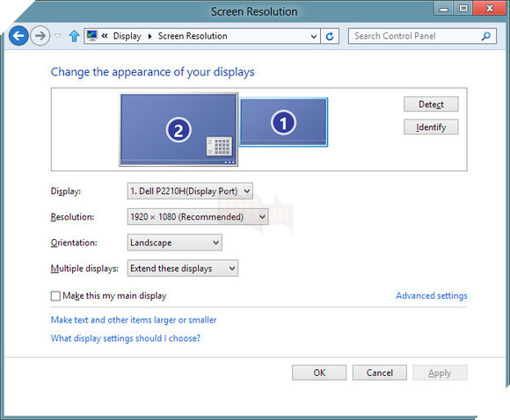Open the Resolution dropdown 1920 × 1080
This screenshot has width=510, height=420.
(x=198, y=217)
